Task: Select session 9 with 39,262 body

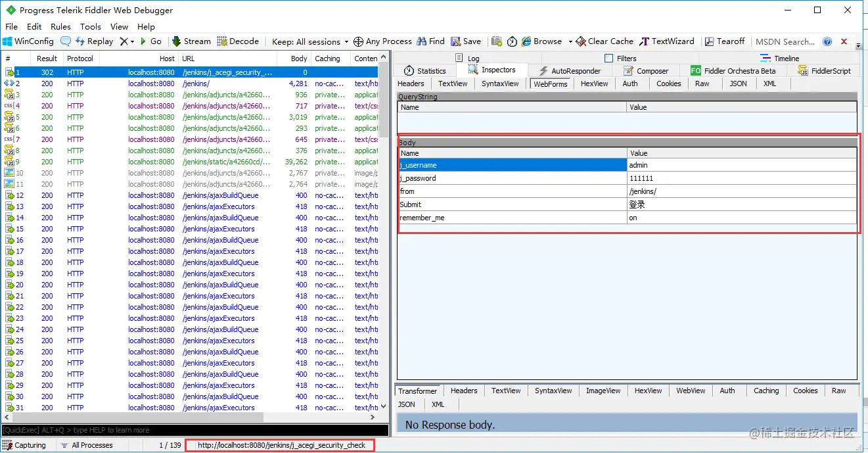Action: pyautogui.click(x=191, y=162)
